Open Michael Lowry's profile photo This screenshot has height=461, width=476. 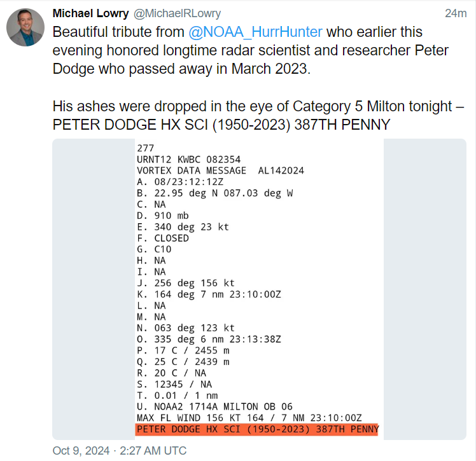point(25,27)
